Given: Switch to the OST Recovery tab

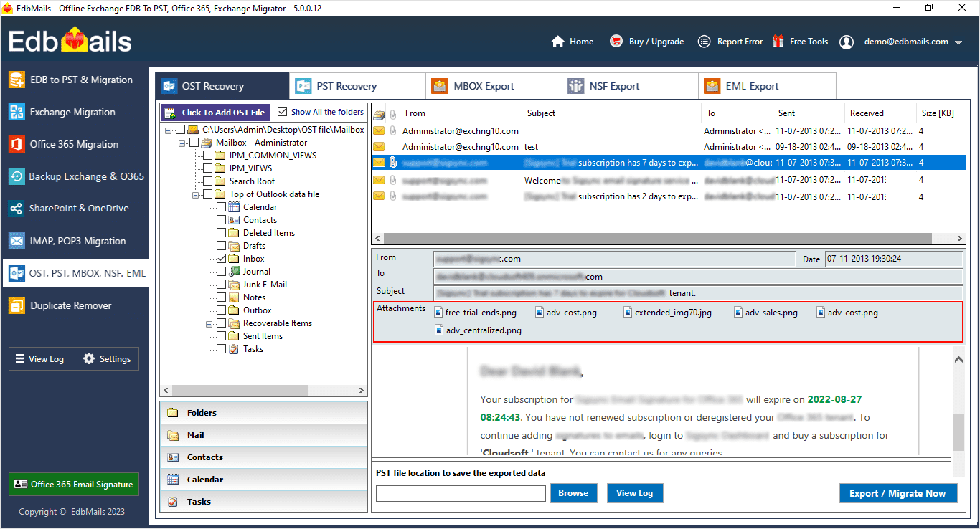Looking at the screenshot, I should [x=222, y=86].
